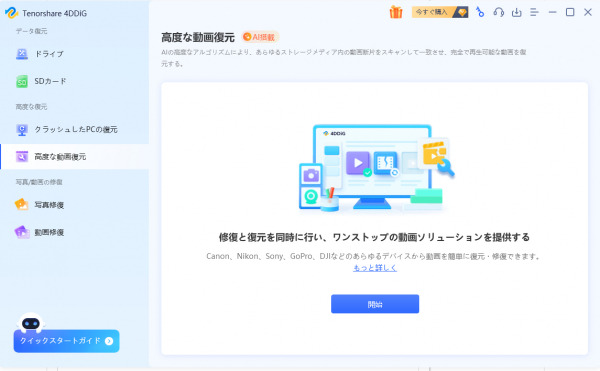This screenshot has width=600, height=371.
Task: Select クラッシュしたPCの復元 sidebar item
Action: click(x=75, y=129)
